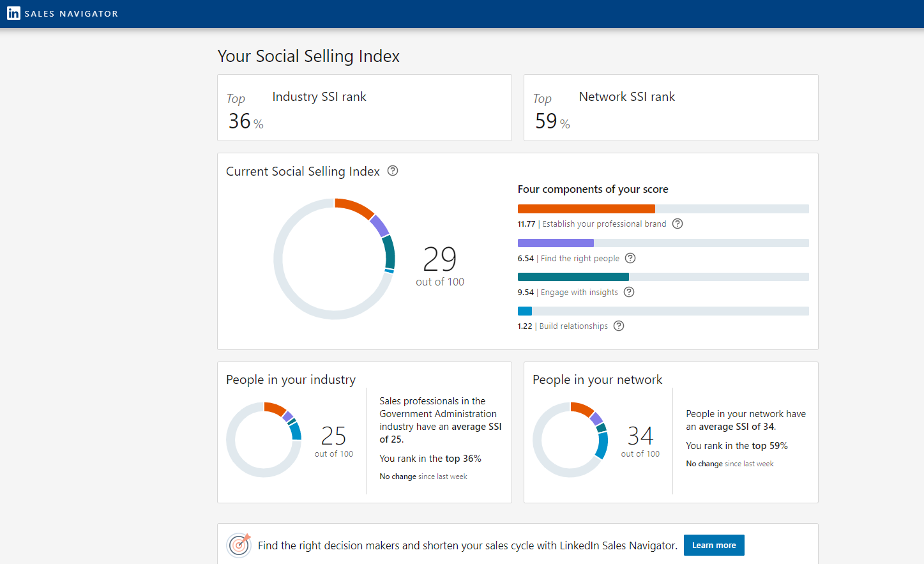924x564 pixels.
Task: Click the purple Find the right people bar
Action: point(556,243)
